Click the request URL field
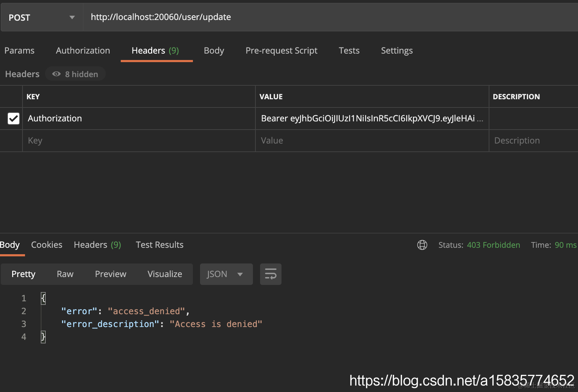The image size is (578, 392). click(x=330, y=17)
